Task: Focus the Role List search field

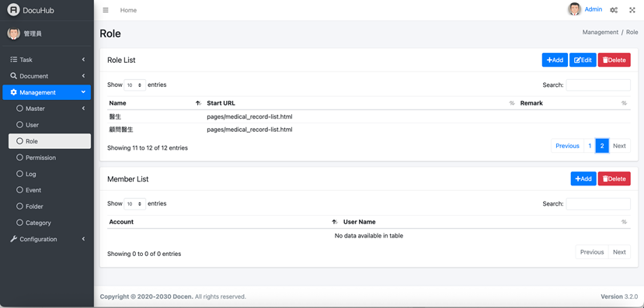Action: point(598,85)
